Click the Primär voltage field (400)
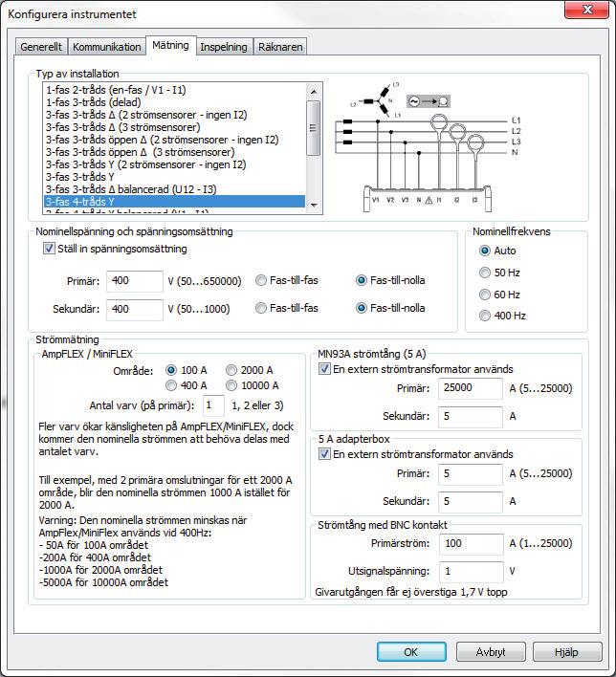 click(135, 281)
